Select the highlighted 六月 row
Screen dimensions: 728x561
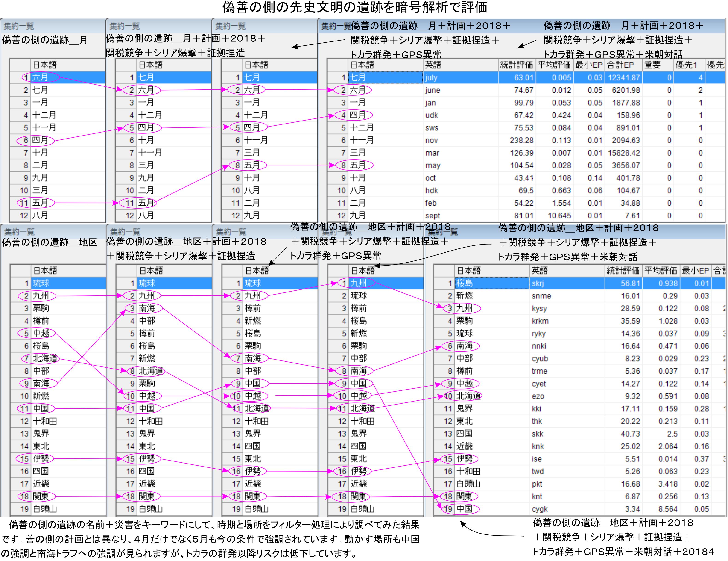coord(40,77)
